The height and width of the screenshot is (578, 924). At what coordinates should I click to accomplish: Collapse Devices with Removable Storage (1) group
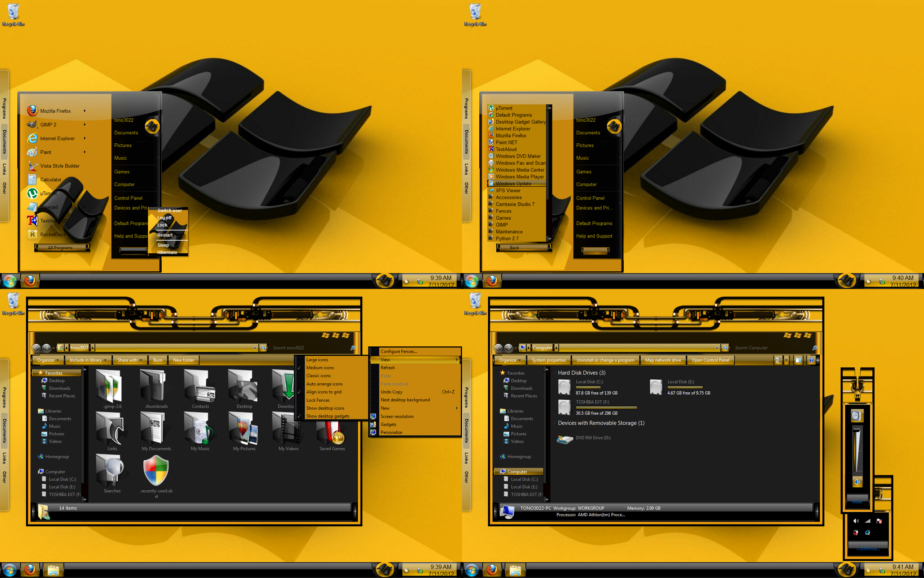[555, 423]
